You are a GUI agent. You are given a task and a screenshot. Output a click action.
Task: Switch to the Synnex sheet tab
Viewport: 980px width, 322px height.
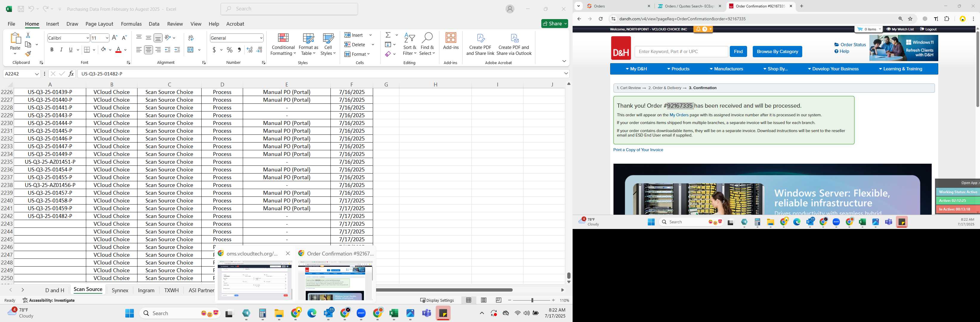click(120, 290)
